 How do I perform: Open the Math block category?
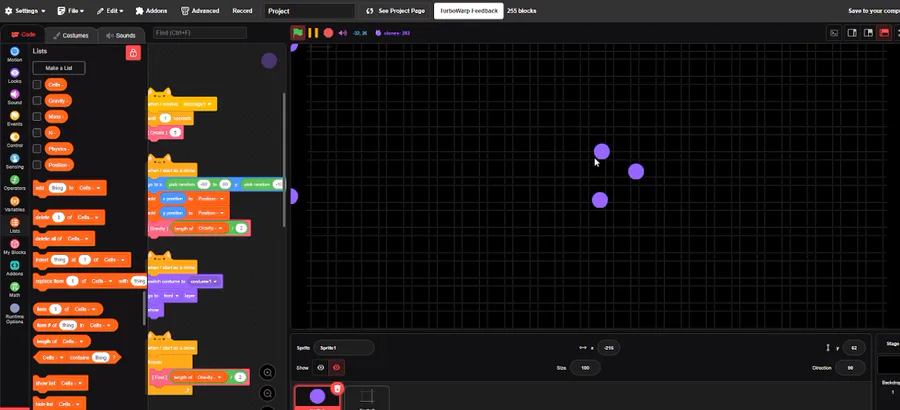(14, 291)
